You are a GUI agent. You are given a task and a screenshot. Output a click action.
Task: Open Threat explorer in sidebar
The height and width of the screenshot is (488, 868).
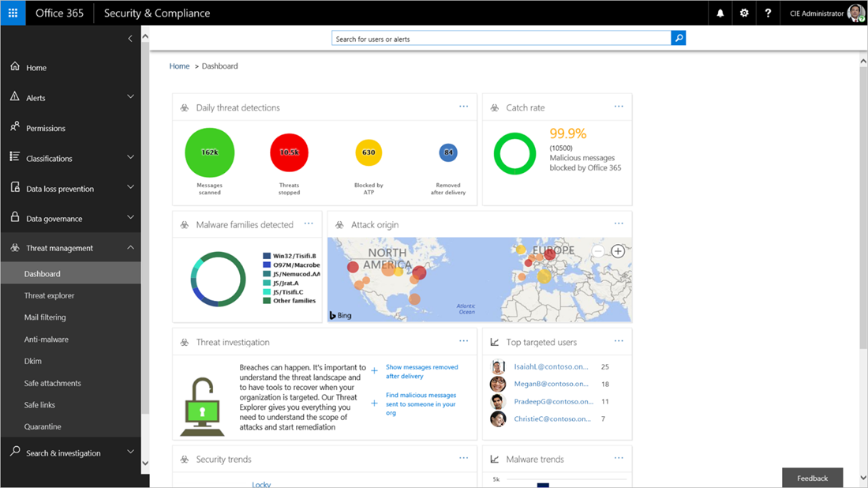point(49,296)
